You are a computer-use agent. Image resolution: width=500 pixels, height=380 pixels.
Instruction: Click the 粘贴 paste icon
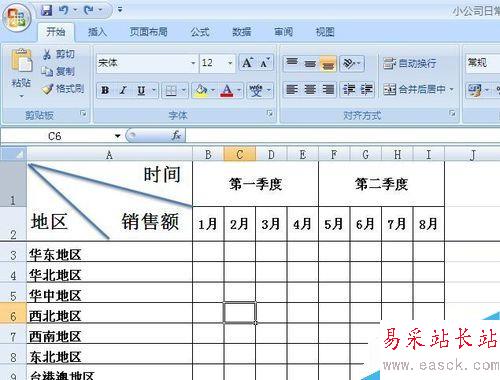(21, 61)
